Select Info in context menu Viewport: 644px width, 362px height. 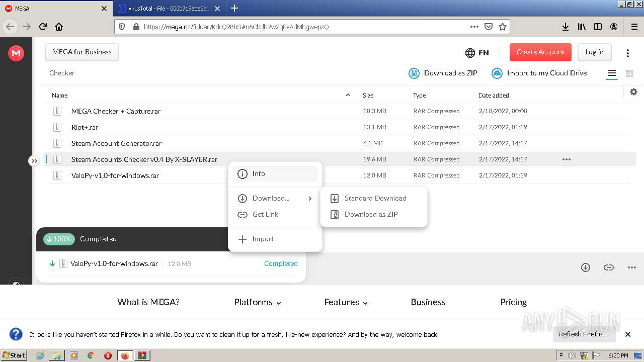click(x=275, y=173)
